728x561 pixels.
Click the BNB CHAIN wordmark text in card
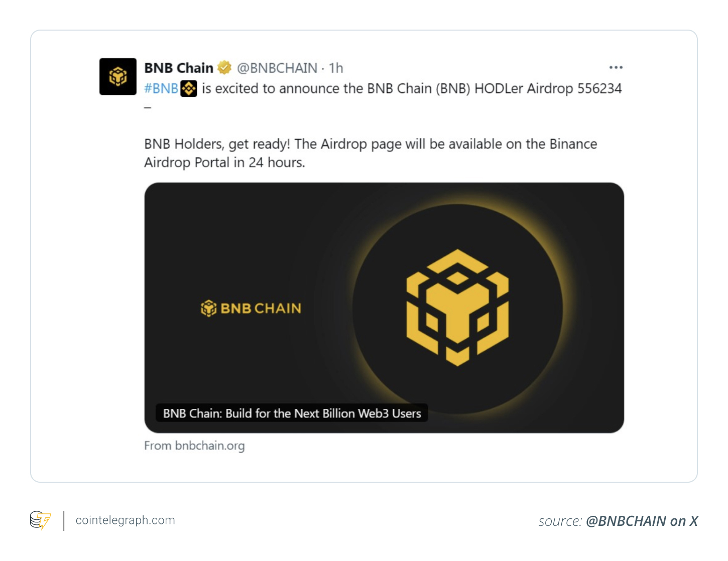pyautogui.click(x=261, y=308)
